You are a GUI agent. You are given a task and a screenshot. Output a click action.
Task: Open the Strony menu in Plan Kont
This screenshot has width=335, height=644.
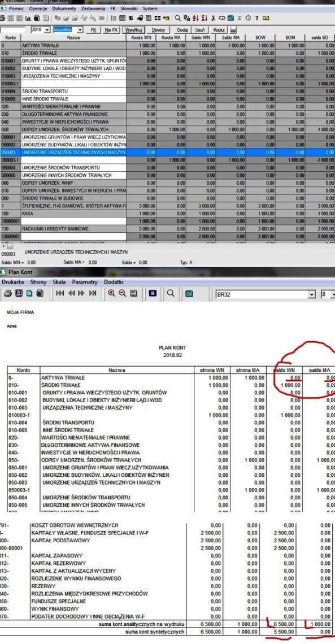pyautogui.click(x=38, y=282)
